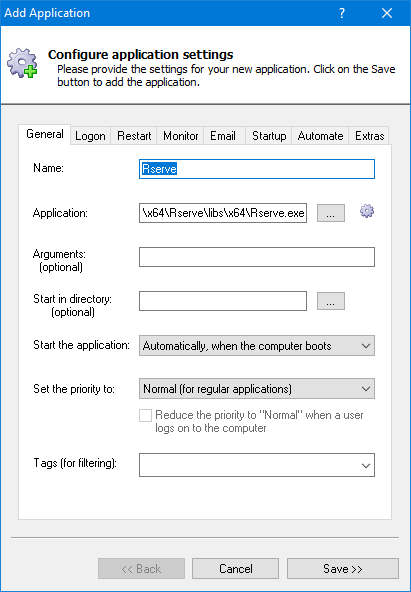Browse for the application executable

[x=331, y=213]
